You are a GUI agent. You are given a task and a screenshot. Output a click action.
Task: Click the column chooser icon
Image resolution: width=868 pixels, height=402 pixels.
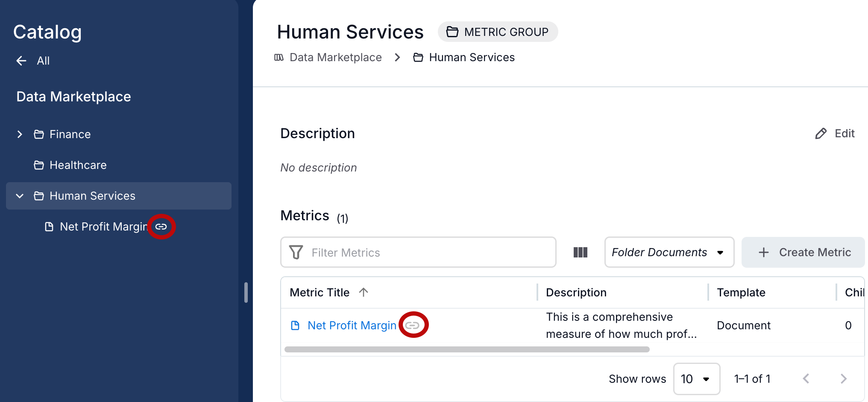click(x=580, y=252)
